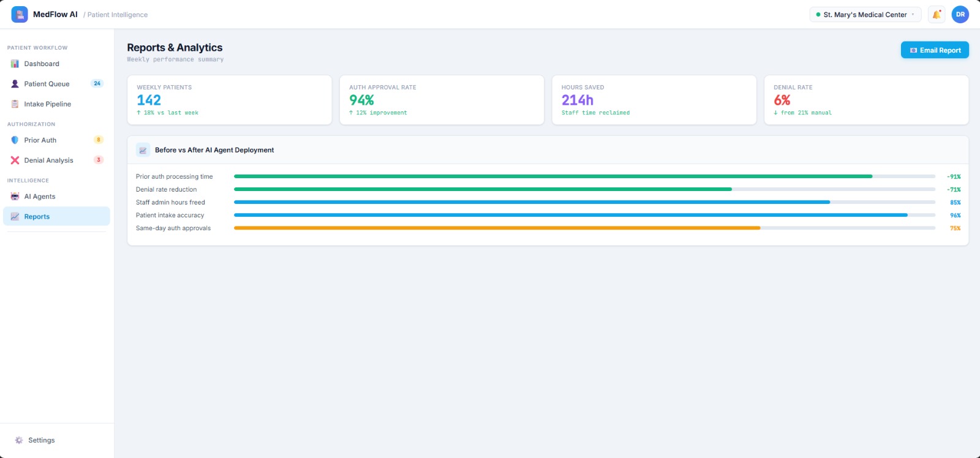Screen dimensions: 980x458
Task: Click the 85% value
Action: click(x=956, y=203)
